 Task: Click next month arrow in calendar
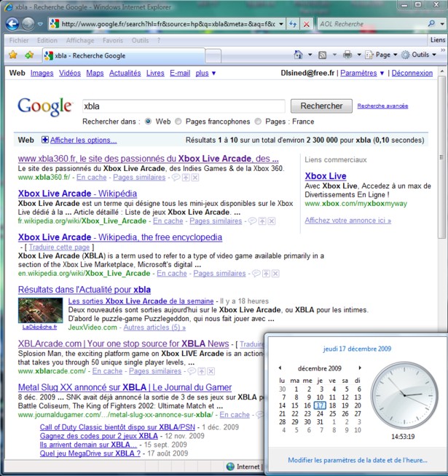click(360, 368)
